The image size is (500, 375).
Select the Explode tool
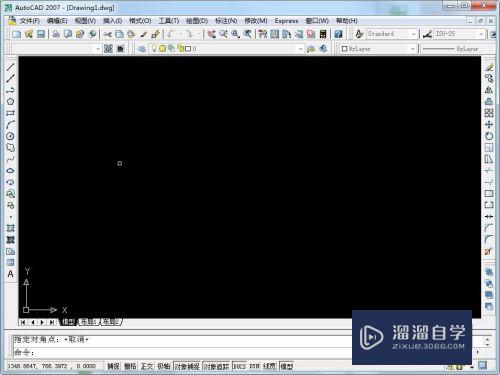(x=489, y=251)
